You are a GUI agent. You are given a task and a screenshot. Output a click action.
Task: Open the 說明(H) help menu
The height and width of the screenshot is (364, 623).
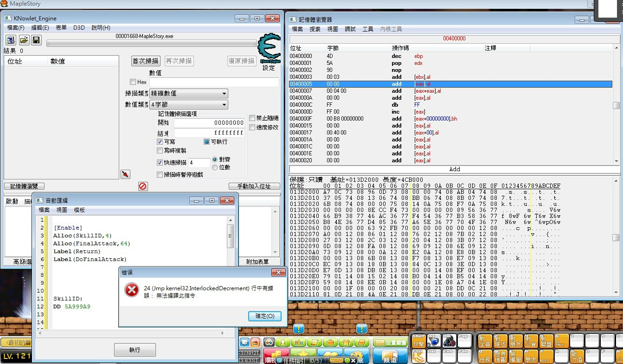(x=101, y=28)
